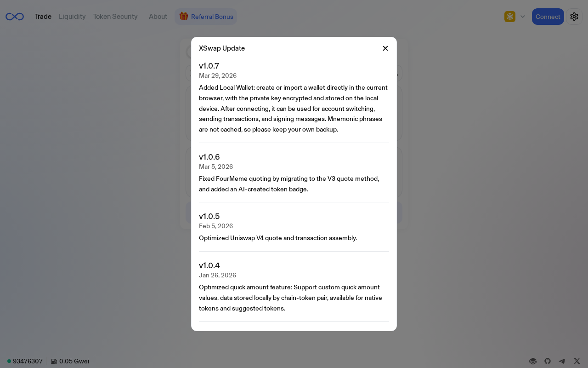Click the 0.05 Gwei gas price
Image resolution: width=588 pixels, height=368 pixels.
[x=74, y=361]
